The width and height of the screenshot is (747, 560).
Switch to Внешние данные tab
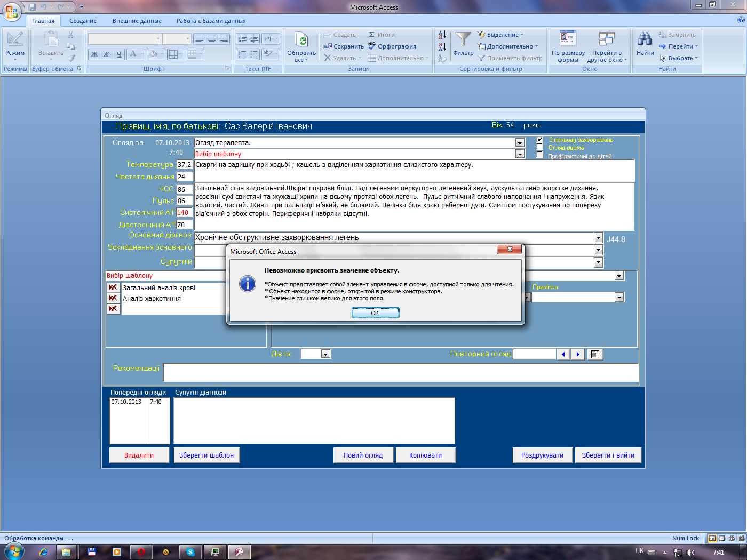[x=137, y=21]
